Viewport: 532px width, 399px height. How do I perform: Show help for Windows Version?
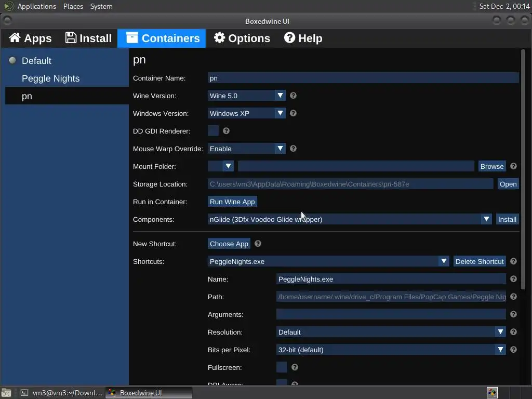click(x=293, y=113)
